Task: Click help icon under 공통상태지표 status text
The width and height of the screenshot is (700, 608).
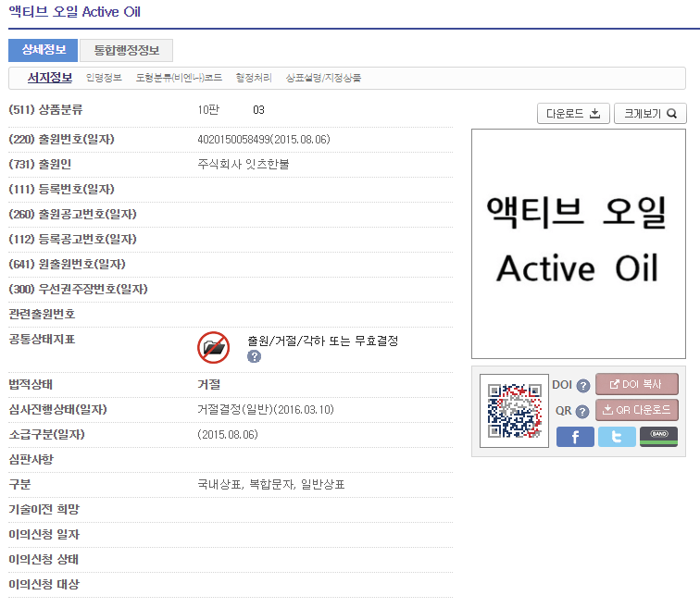Action: point(254,356)
